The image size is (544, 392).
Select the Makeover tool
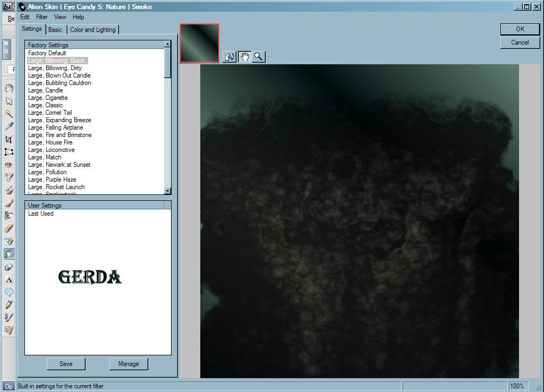point(9,177)
